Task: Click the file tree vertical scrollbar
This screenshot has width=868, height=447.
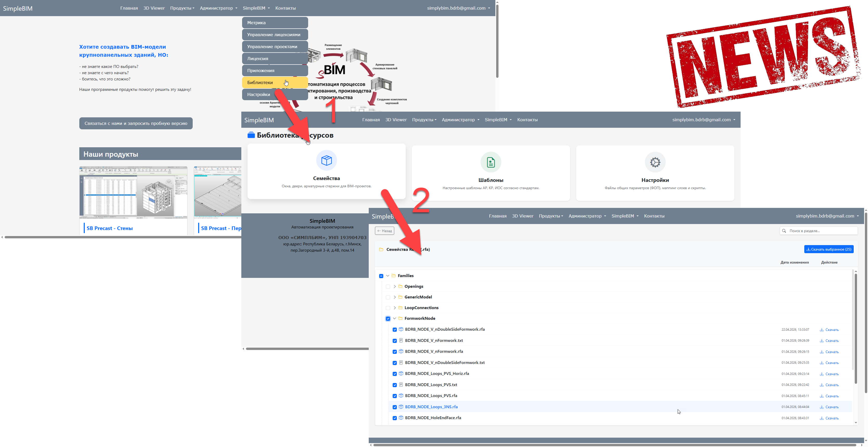Action: tap(856, 329)
